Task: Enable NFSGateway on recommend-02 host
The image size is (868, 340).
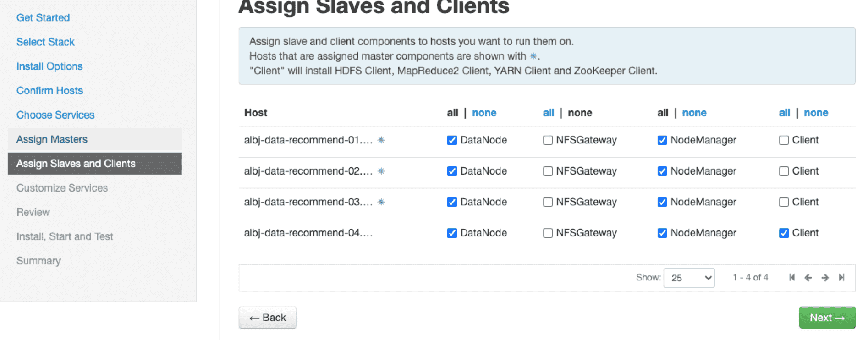Action: coord(548,171)
